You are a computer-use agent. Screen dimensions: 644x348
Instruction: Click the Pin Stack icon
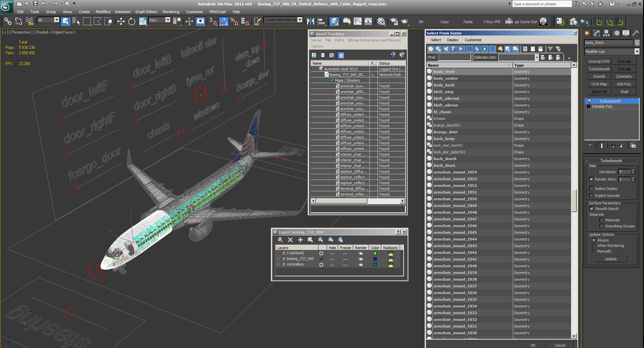pyautogui.click(x=590, y=146)
